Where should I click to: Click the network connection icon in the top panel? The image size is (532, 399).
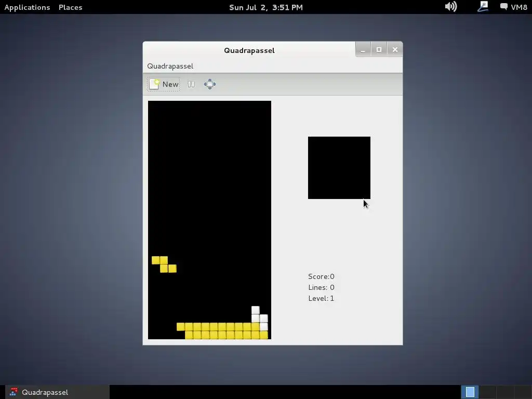[483, 6]
